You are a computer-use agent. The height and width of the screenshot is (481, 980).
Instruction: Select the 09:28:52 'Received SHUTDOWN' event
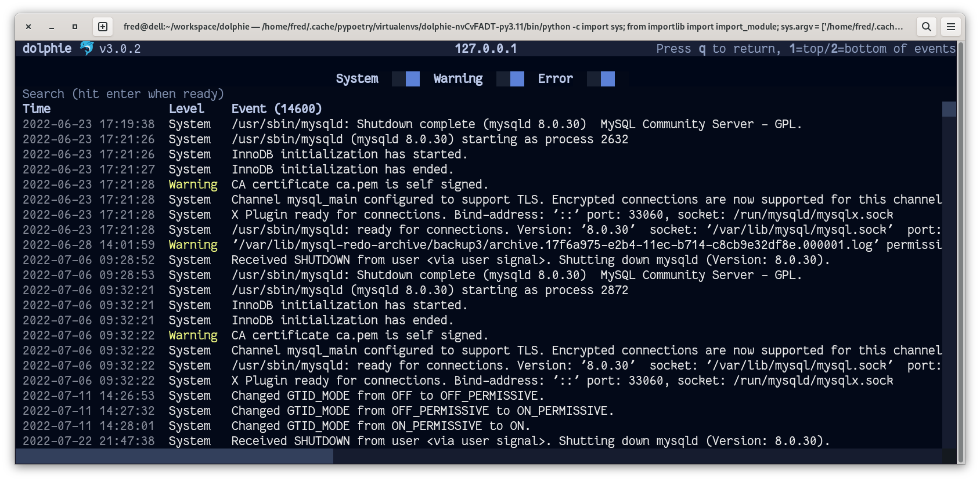(531, 260)
